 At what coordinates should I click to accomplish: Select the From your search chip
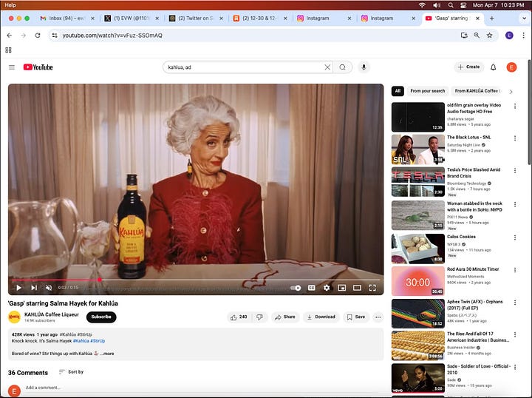pyautogui.click(x=428, y=91)
